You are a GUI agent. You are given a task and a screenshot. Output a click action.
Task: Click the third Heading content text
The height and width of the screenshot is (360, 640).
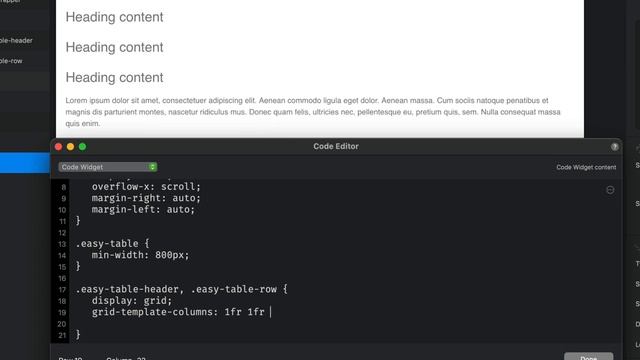pos(114,78)
